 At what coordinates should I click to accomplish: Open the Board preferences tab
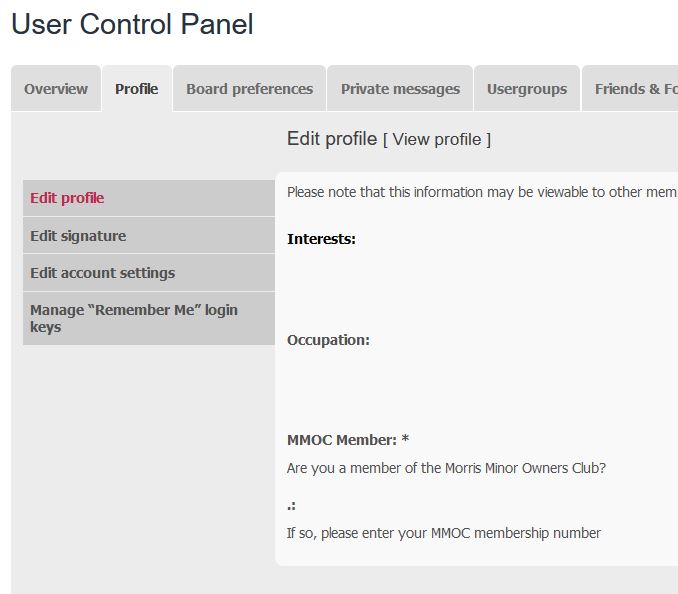249,89
